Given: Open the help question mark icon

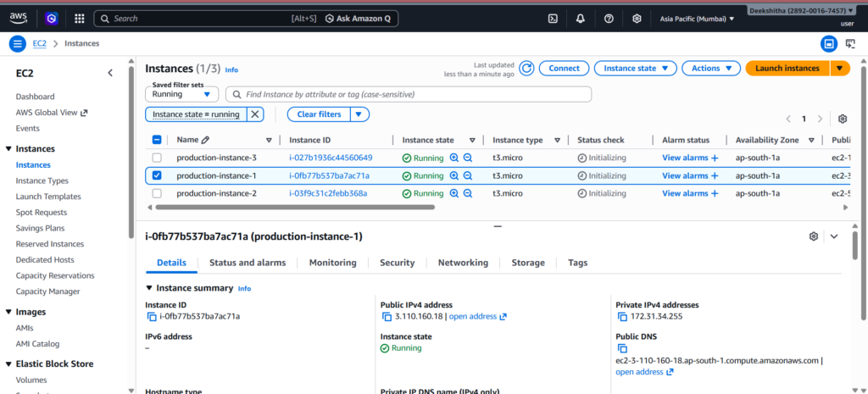Looking at the screenshot, I should (x=609, y=18).
